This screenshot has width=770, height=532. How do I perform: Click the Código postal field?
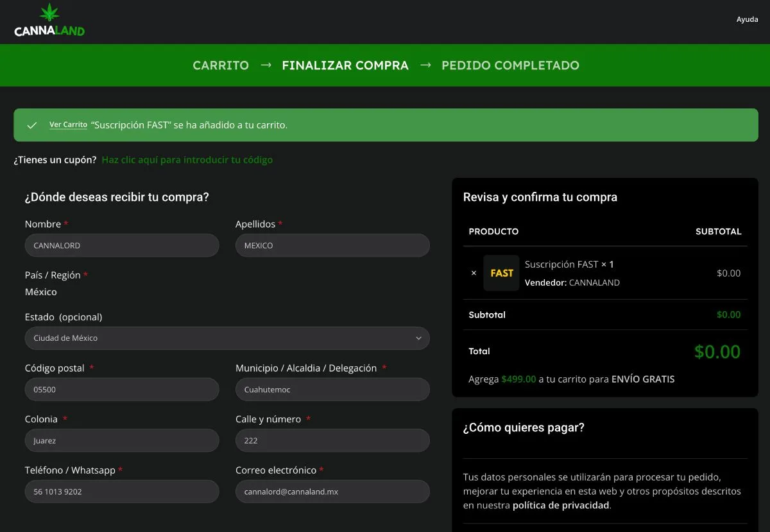[x=122, y=390]
